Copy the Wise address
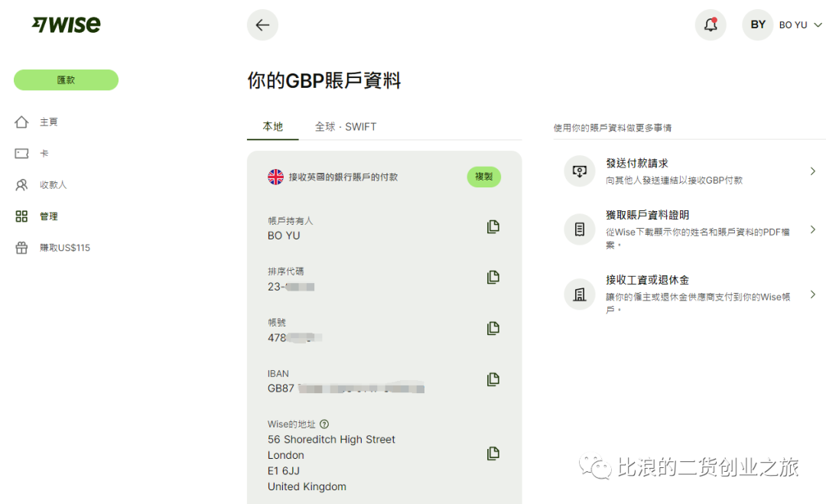The height and width of the screenshot is (504, 826). tap(493, 454)
